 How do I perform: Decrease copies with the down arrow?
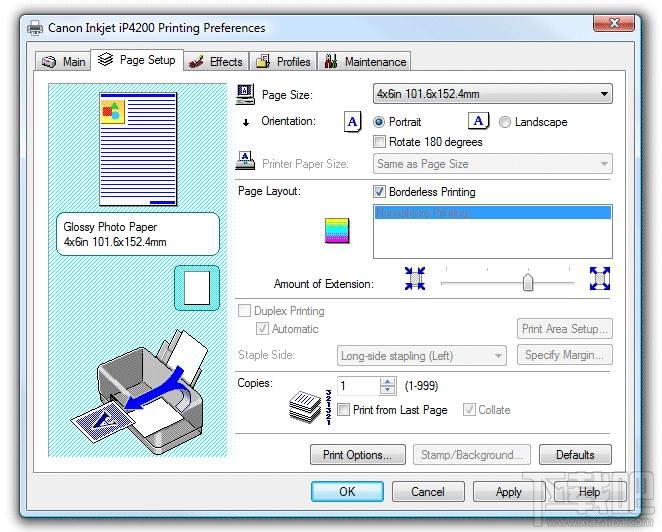pos(388,390)
